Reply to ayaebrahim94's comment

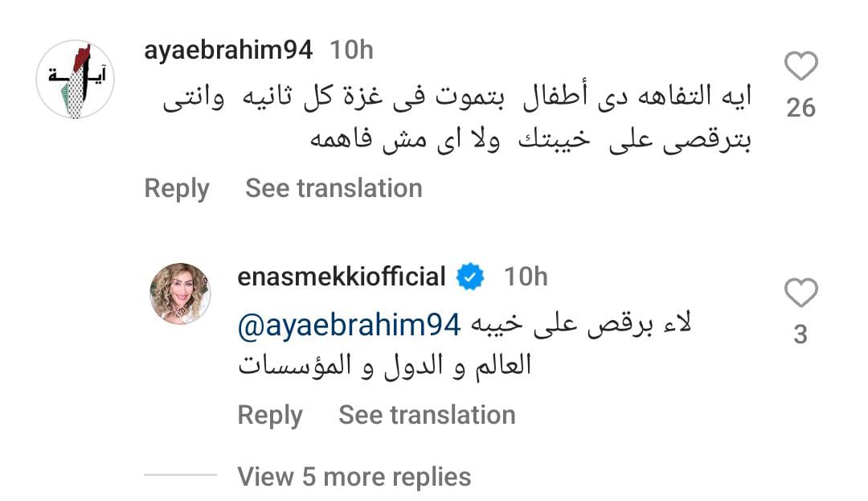coord(176,188)
